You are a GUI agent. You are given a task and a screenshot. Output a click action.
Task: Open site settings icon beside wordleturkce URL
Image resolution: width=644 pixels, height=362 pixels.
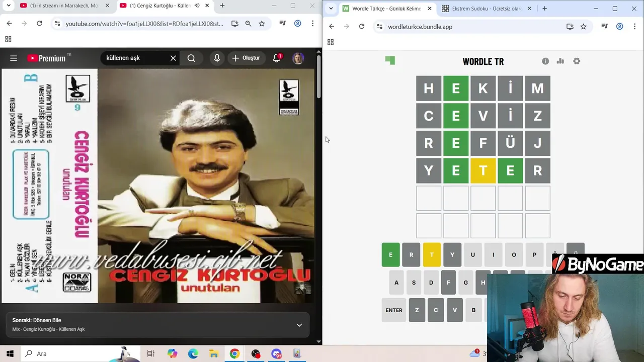point(379,27)
